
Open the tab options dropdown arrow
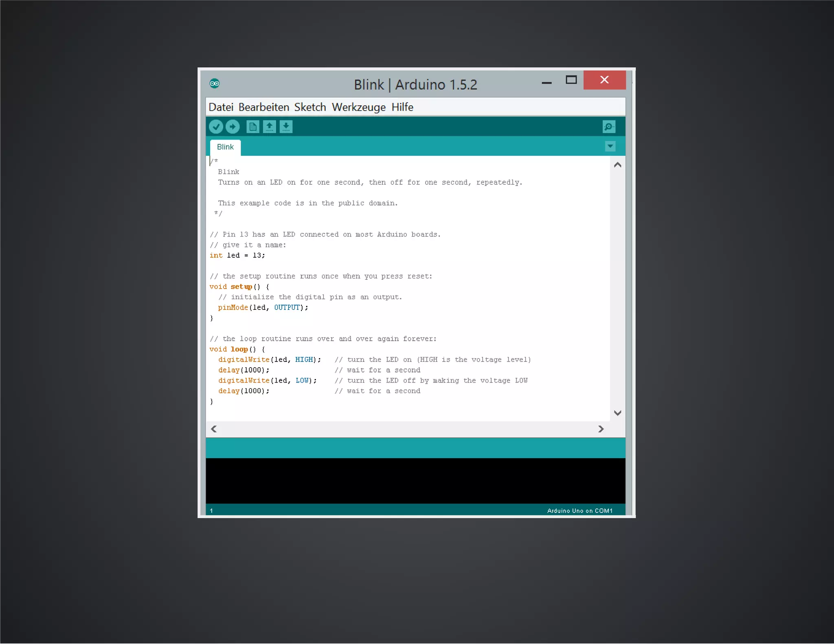click(x=610, y=146)
